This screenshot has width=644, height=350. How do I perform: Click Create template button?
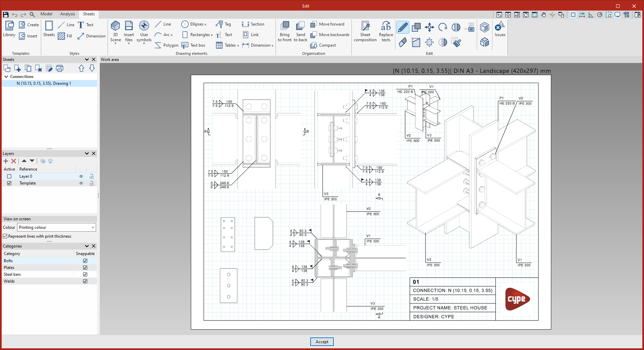(29, 25)
